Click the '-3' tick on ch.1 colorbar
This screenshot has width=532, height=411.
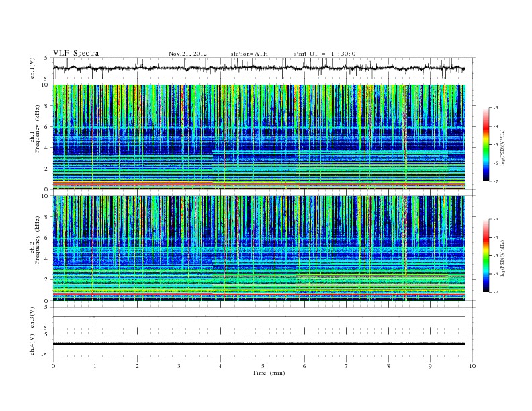[x=496, y=108]
